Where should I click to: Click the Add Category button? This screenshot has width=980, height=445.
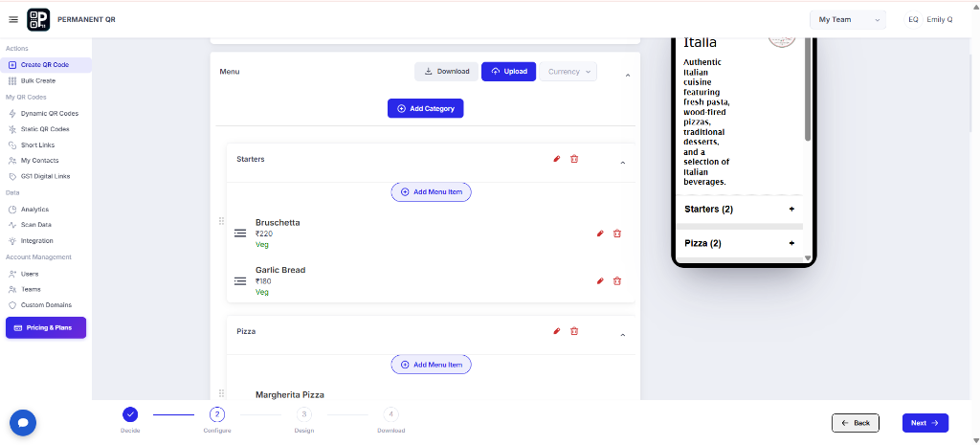(x=426, y=108)
